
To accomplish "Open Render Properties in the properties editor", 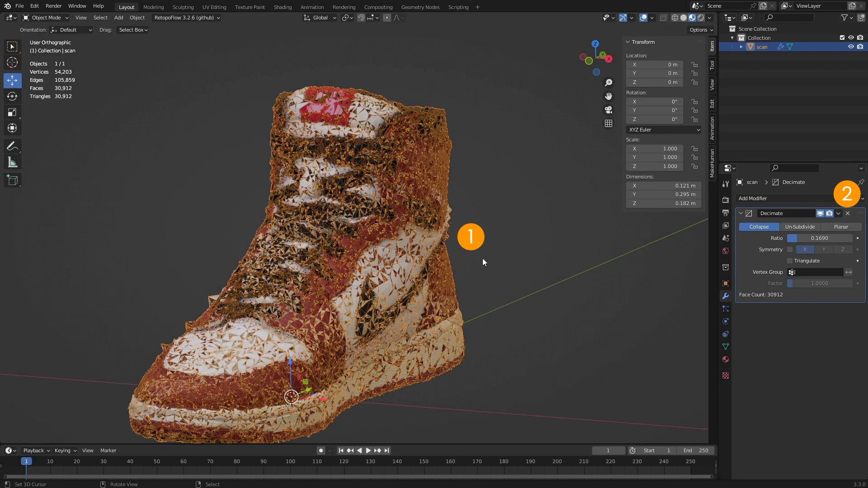I will (726, 199).
